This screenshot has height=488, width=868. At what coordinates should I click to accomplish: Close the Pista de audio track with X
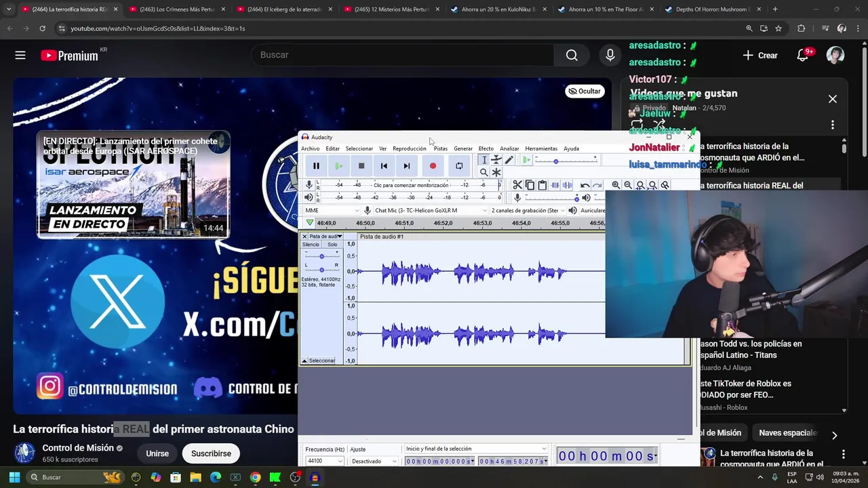[x=304, y=237]
